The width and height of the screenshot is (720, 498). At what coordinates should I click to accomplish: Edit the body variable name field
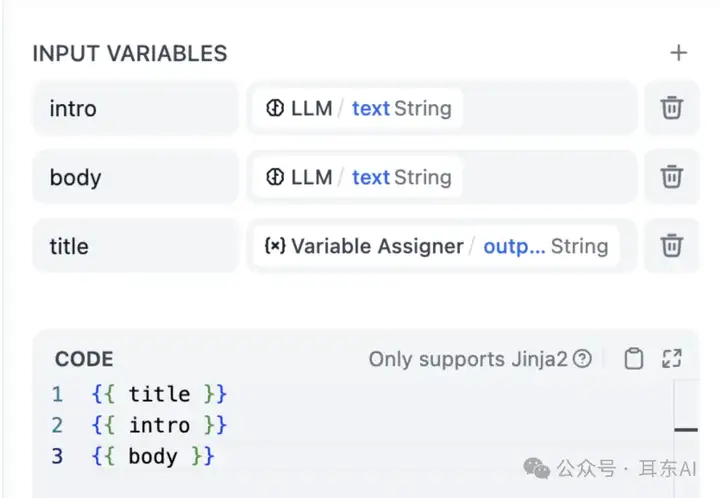[x=135, y=177]
